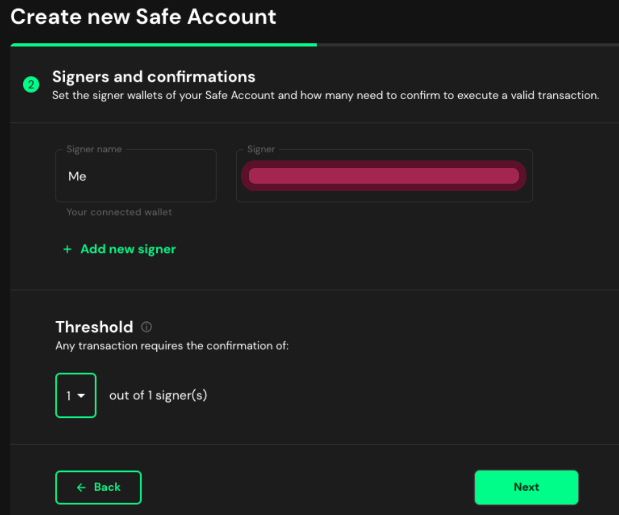Open the Threshold info tooltip icon
The image size is (619, 515).
pyautogui.click(x=146, y=327)
